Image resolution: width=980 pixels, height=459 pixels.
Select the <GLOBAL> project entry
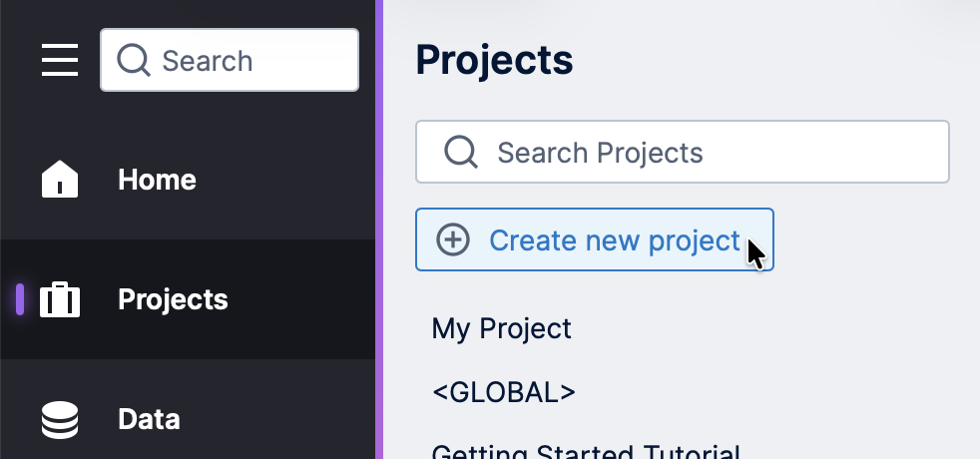pos(504,391)
